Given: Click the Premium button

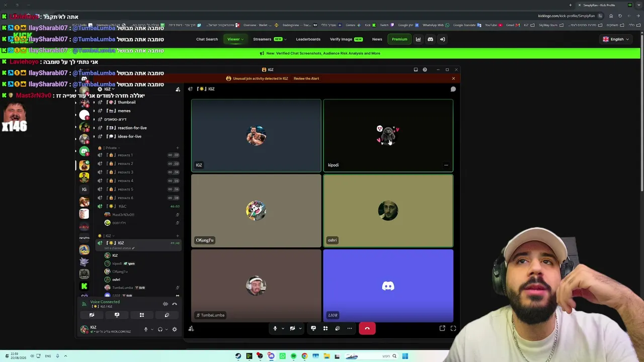Looking at the screenshot, I should tap(399, 39).
